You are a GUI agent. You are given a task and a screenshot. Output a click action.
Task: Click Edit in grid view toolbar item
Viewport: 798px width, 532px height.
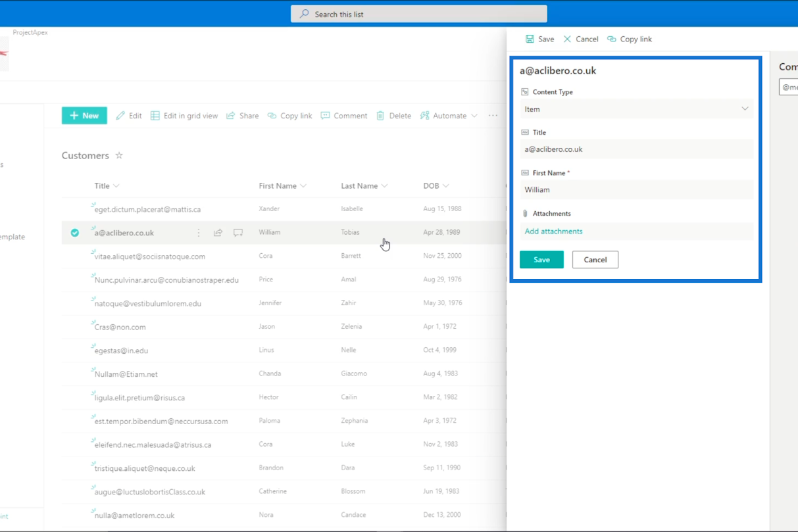click(x=184, y=116)
